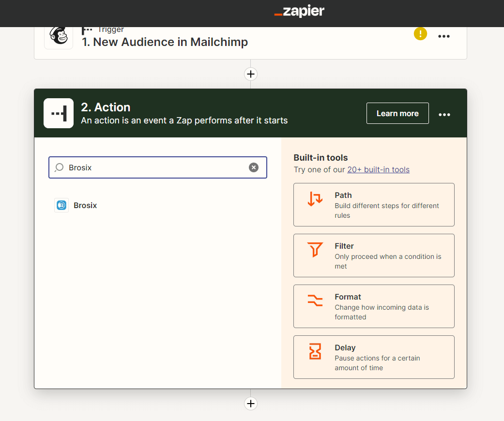Screen dimensions: 504x421
Task: Clear the Brosix search text
Action: [x=254, y=167]
